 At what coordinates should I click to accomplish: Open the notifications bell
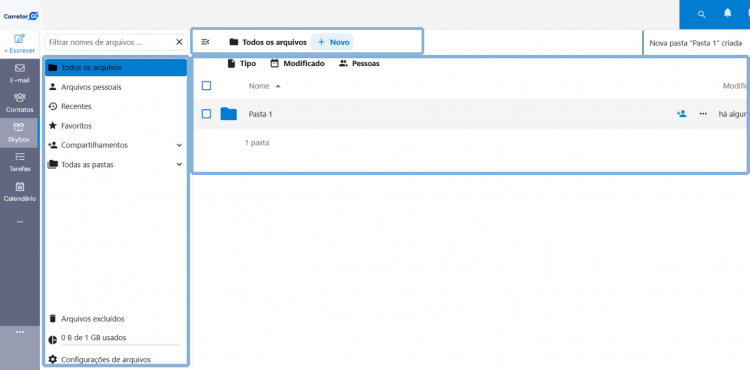point(728,13)
